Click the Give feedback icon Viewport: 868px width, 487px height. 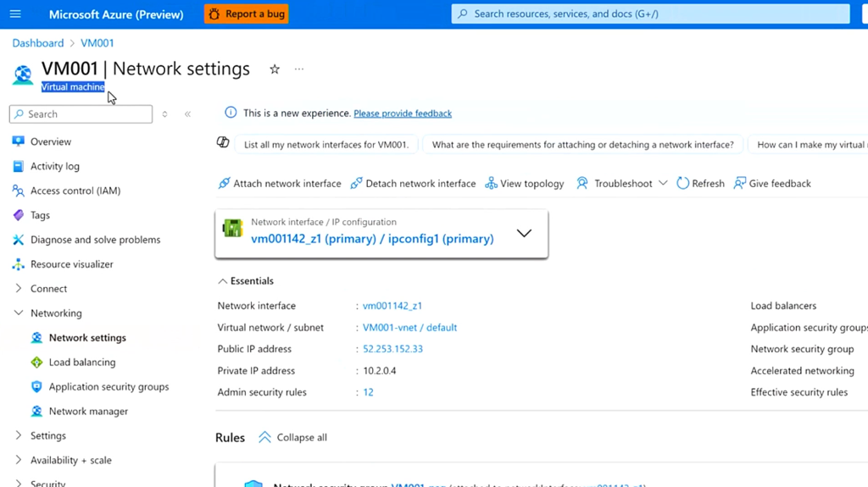[740, 183]
